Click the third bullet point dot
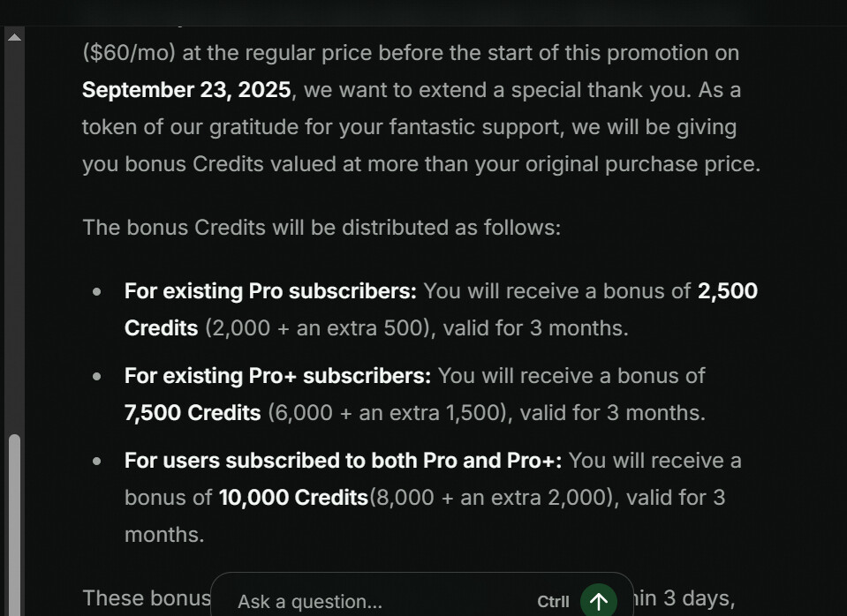This screenshot has width=847, height=616. pos(97,461)
